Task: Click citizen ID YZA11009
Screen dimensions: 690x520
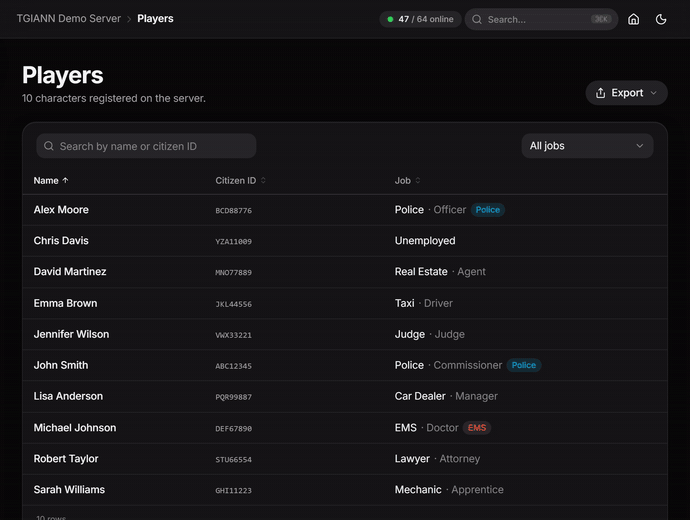Action: point(234,242)
